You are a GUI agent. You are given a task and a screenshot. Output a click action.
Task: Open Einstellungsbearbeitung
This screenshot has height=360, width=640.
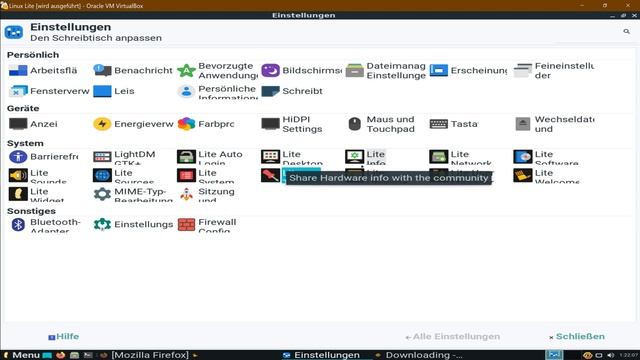tap(133, 224)
